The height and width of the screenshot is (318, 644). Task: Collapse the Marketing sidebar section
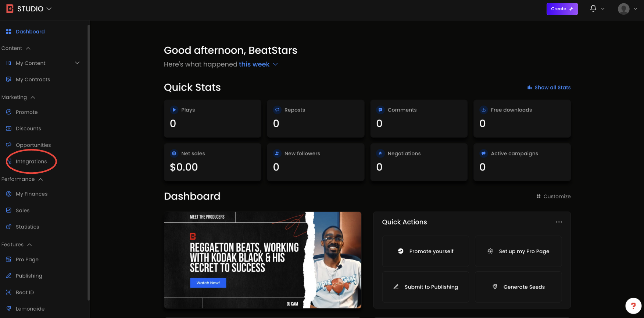click(x=33, y=97)
